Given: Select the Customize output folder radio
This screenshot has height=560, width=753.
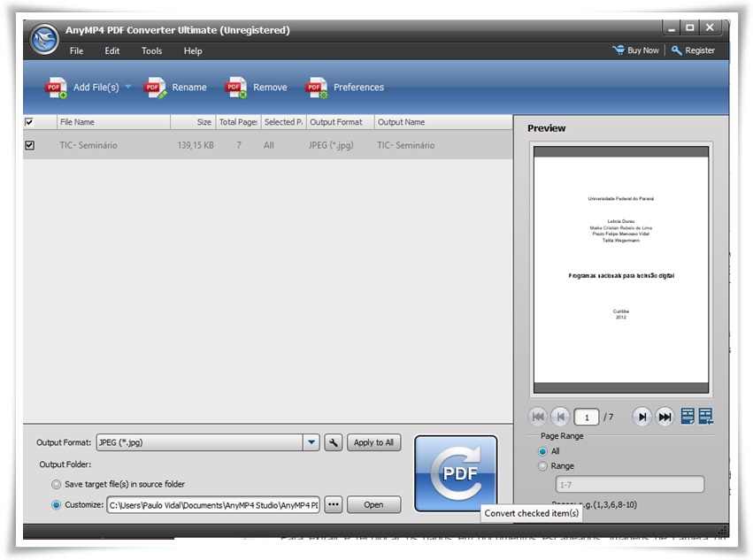Looking at the screenshot, I should [56, 505].
